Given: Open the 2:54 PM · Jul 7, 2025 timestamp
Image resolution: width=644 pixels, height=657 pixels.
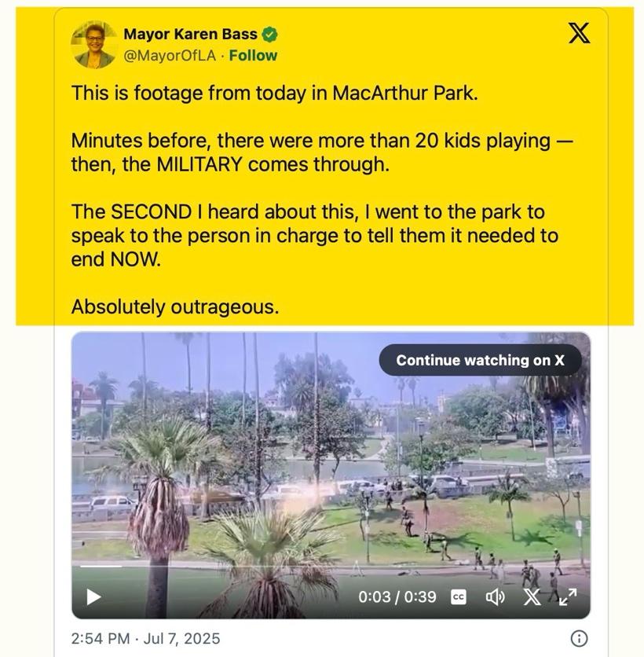Looking at the screenshot, I should [145, 638].
